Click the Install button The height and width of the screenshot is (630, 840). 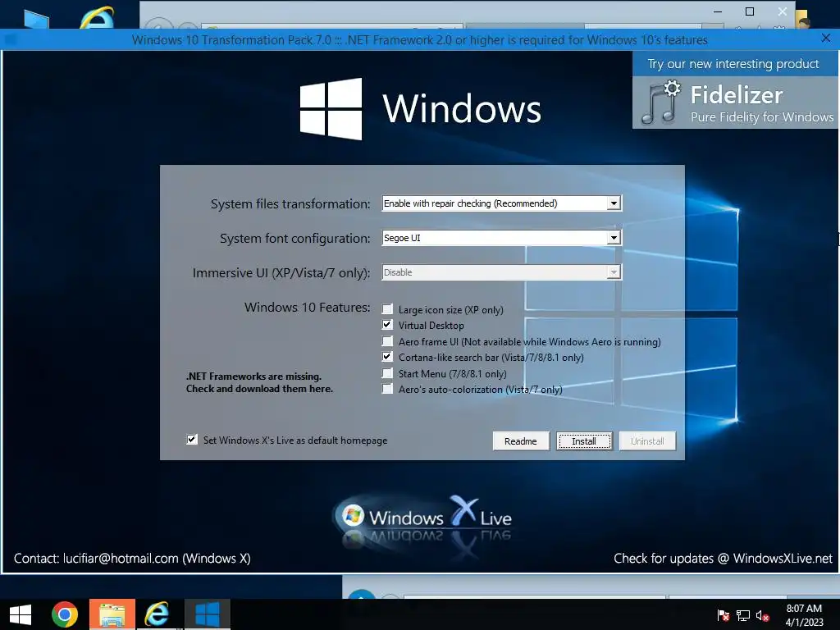click(x=584, y=441)
